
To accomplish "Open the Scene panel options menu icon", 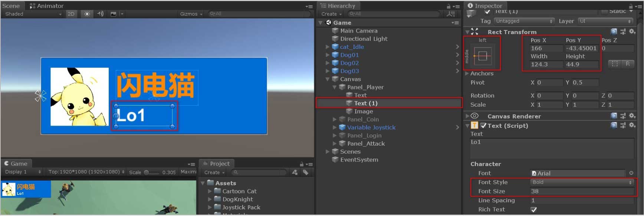I will (309, 6).
